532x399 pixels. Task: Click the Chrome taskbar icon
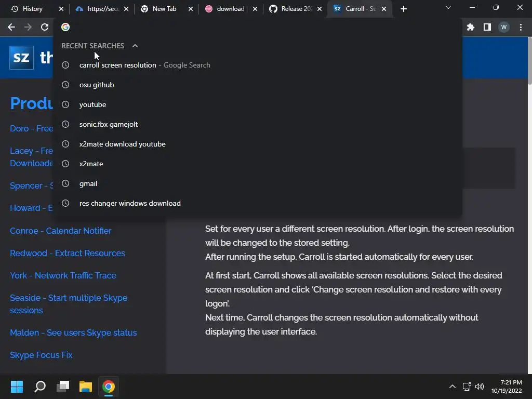click(109, 387)
